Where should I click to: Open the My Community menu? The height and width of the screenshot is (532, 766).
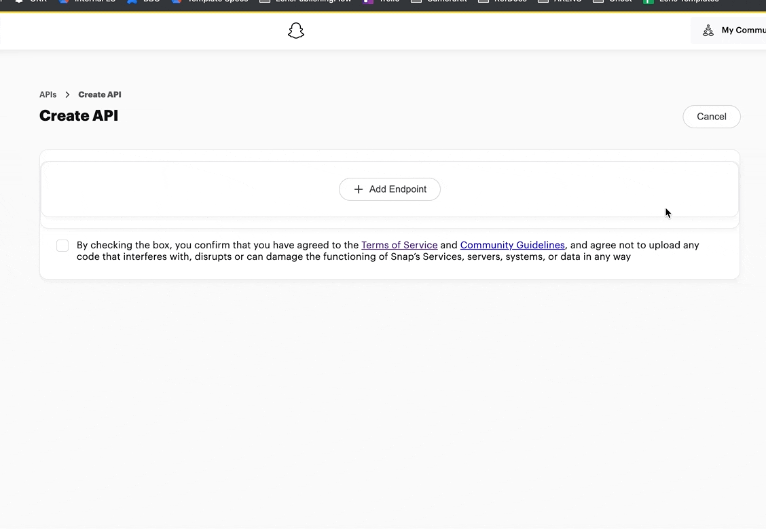pos(742,31)
